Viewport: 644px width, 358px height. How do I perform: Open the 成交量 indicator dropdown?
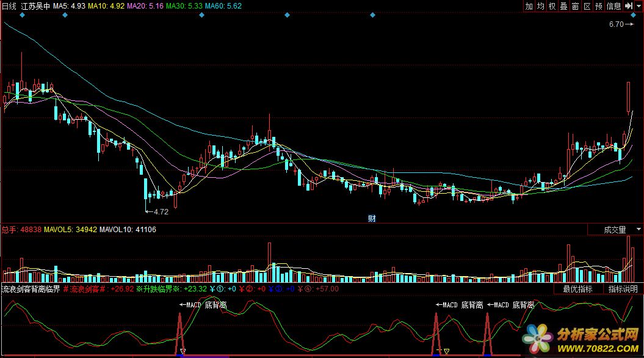[x=639, y=230]
